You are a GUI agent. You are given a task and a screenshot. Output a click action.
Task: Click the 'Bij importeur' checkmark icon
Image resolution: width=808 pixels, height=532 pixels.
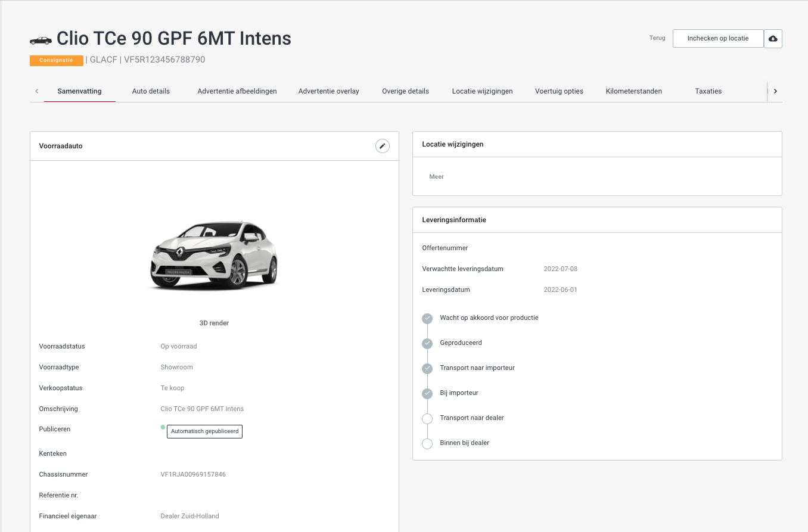(x=427, y=394)
